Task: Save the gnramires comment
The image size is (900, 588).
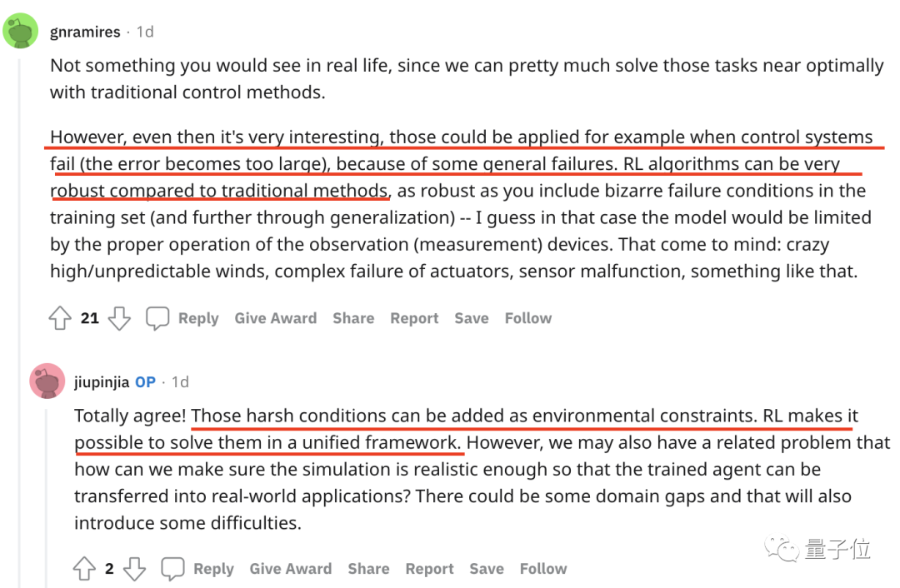Action: pyautogui.click(x=472, y=318)
